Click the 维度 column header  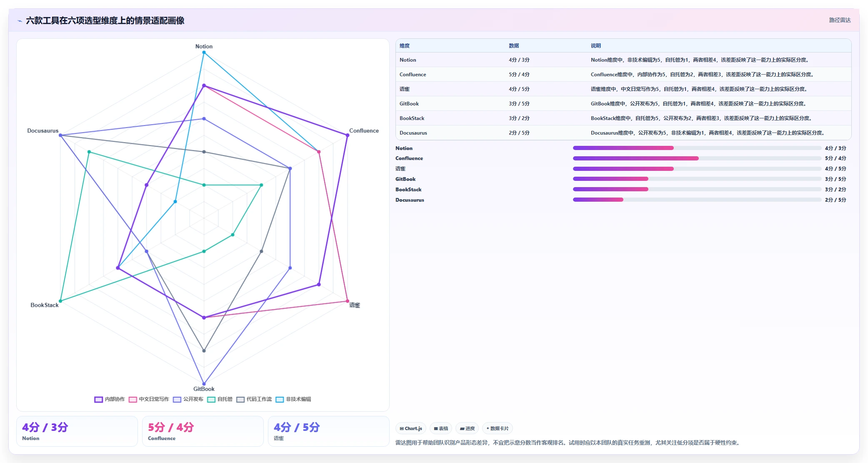click(405, 46)
